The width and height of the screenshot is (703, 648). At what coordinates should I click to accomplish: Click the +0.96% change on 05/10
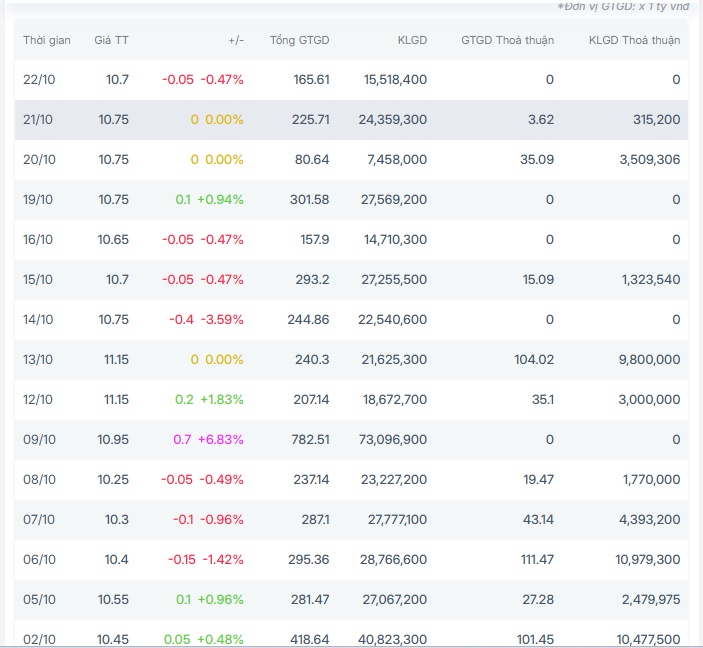(221, 599)
